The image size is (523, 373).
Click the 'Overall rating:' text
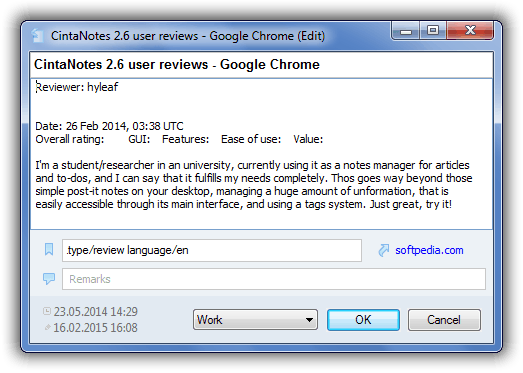point(70,139)
